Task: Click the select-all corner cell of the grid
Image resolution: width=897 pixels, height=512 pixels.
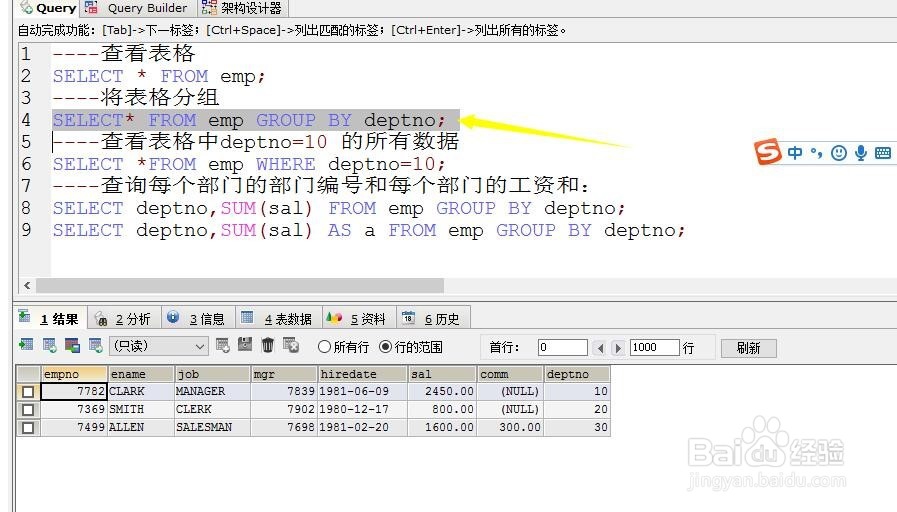Action: click(x=28, y=374)
